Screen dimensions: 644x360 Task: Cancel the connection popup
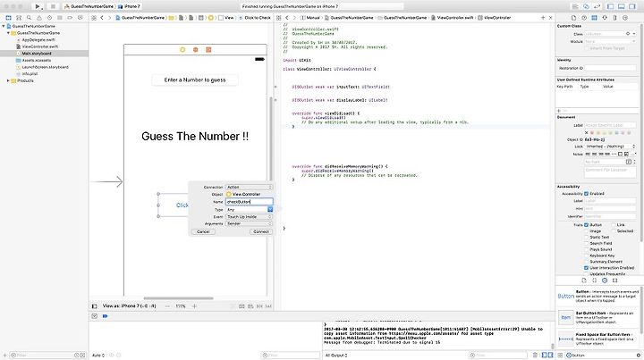(203, 231)
